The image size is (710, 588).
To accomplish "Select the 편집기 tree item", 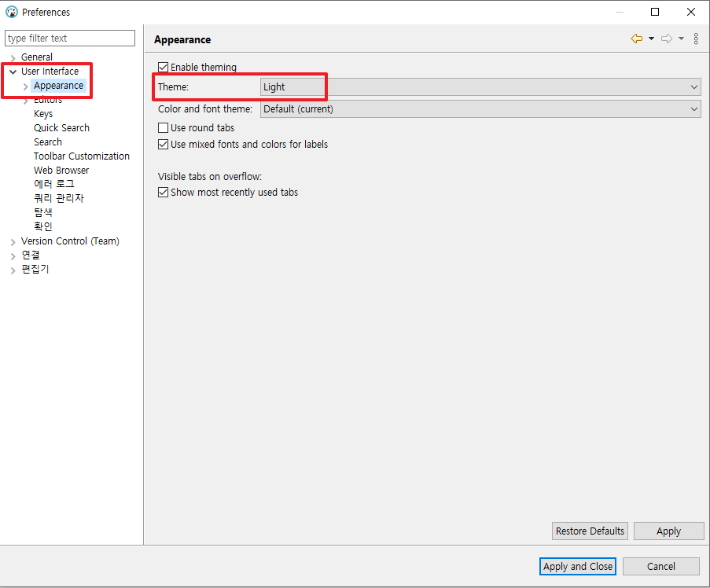I will (35, 269).
